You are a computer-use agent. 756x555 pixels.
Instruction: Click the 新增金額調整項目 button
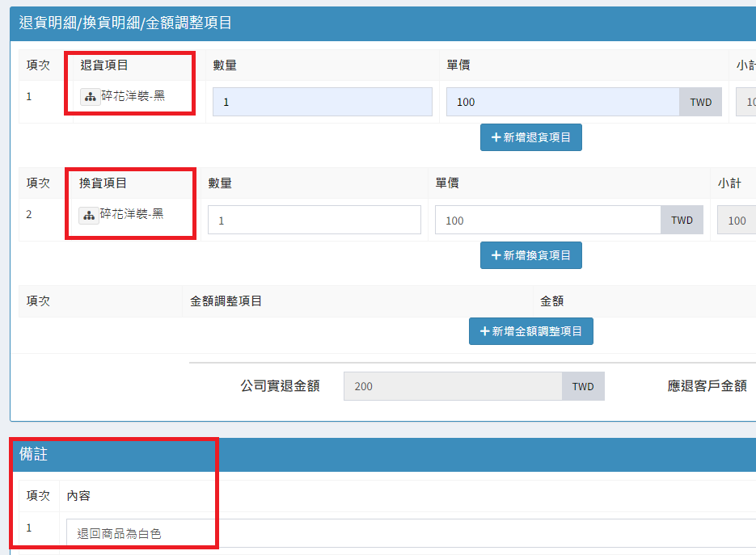[530, 331]
